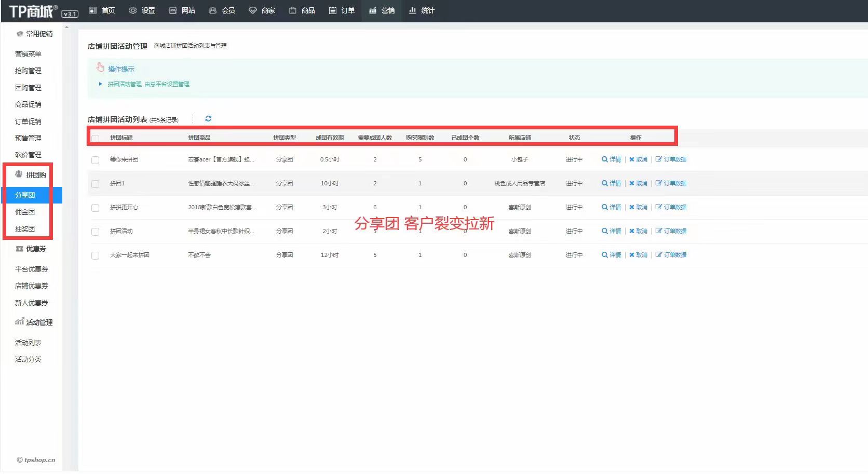Click the hand icon beside 操作提示
This screenshot has width=868, height=474.
[100, 67]
